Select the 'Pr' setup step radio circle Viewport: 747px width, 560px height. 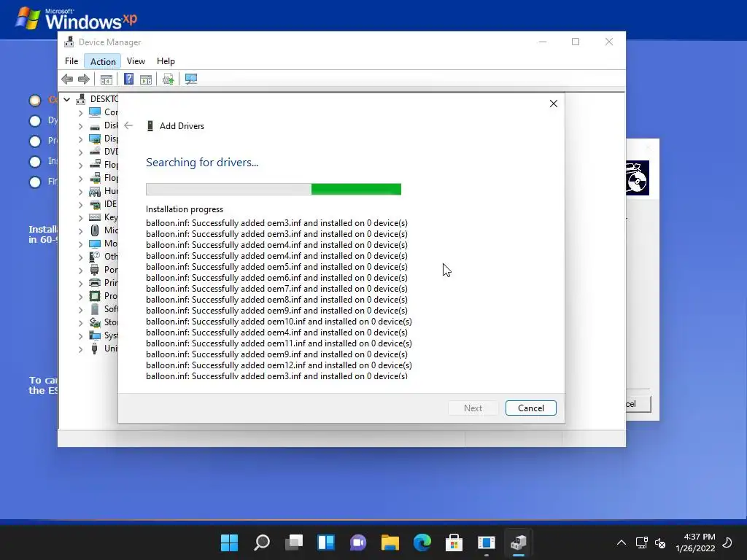(35, 141)
